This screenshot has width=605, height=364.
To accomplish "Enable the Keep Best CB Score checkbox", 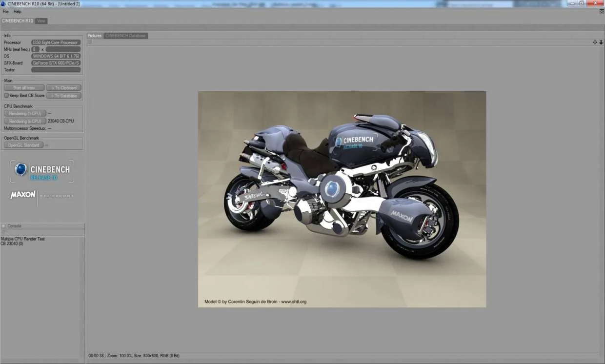I will coord(6,96).
